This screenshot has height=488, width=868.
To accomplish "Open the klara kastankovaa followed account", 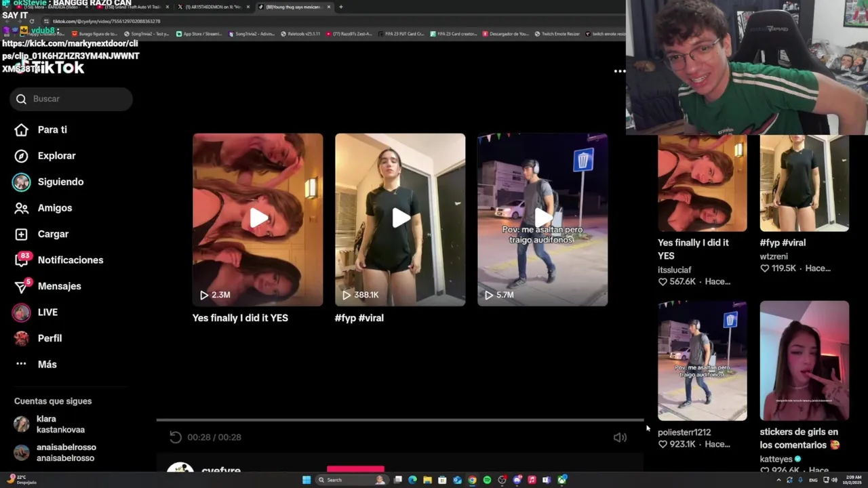I will click(x=49, y=424).
